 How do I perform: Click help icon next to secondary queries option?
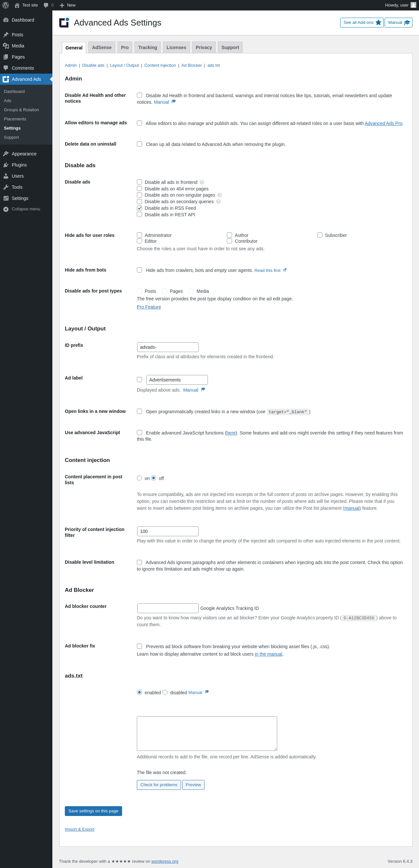click(218, 202)
